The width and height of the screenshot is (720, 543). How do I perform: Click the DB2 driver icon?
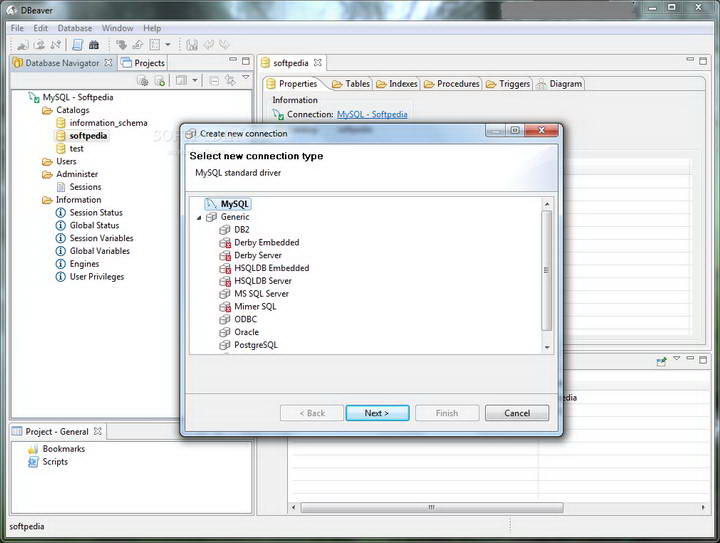(x=225, y=230)
